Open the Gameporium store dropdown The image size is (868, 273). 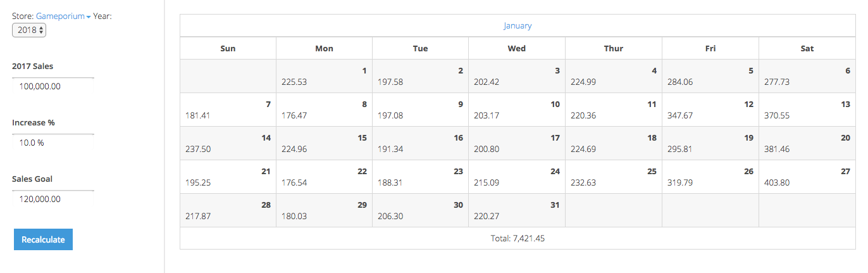tap(63, 16)
